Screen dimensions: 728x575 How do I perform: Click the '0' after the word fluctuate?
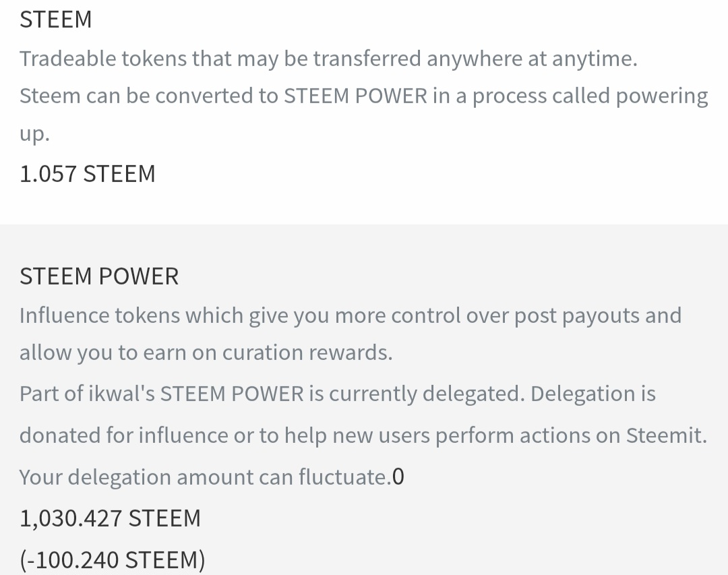398,477
